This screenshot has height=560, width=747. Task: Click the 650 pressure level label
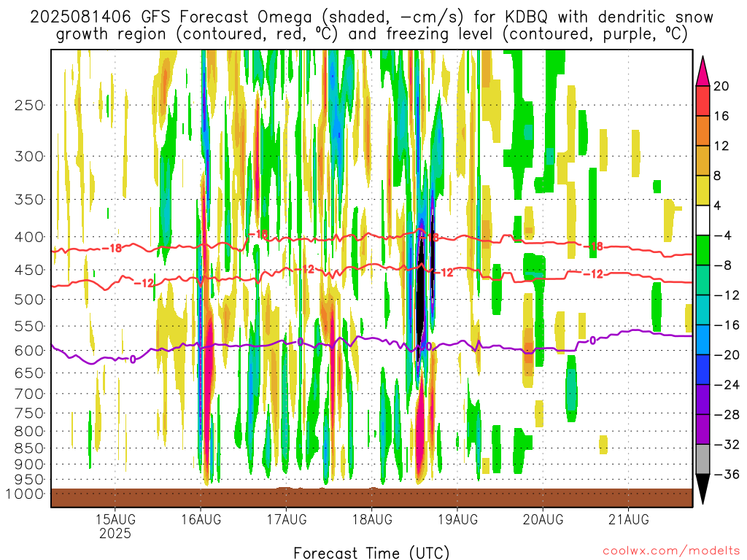pyautogui.click(x=29, y=373)
